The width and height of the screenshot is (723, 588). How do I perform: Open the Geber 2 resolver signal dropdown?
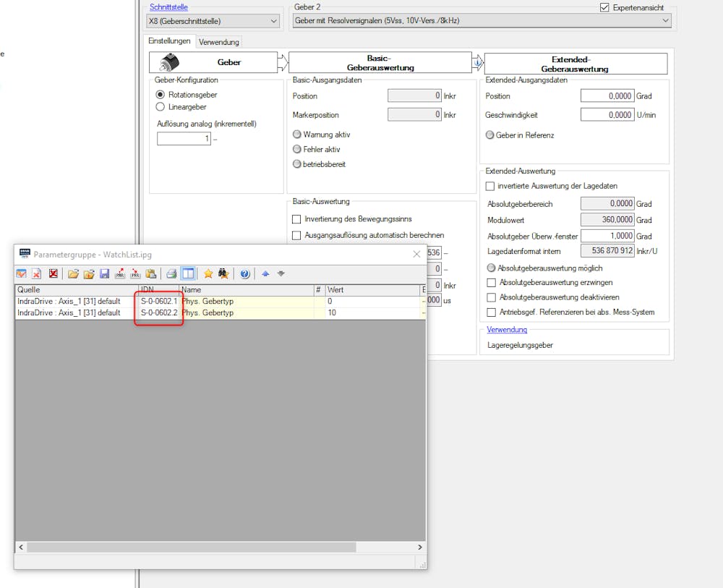[x=667, y=20]
